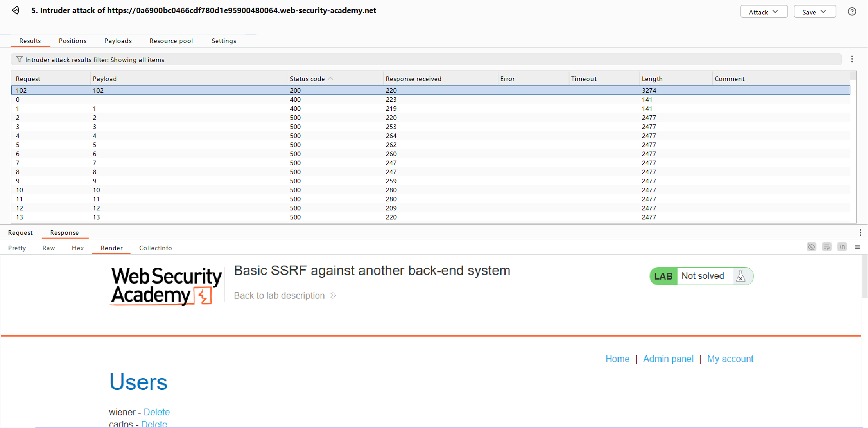Screen dimensions: 868x428
Task: Open the help question mark icon
Action: [852, 12]
